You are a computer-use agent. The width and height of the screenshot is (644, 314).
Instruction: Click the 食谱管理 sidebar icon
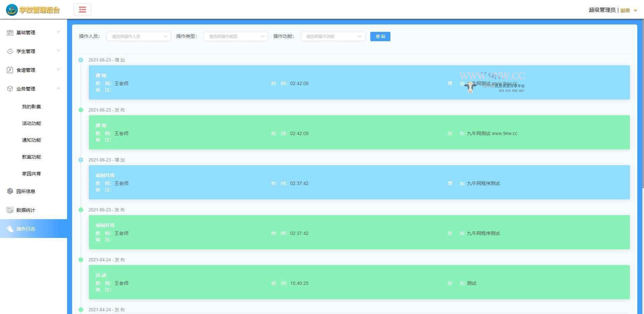[x=10, y=70]
